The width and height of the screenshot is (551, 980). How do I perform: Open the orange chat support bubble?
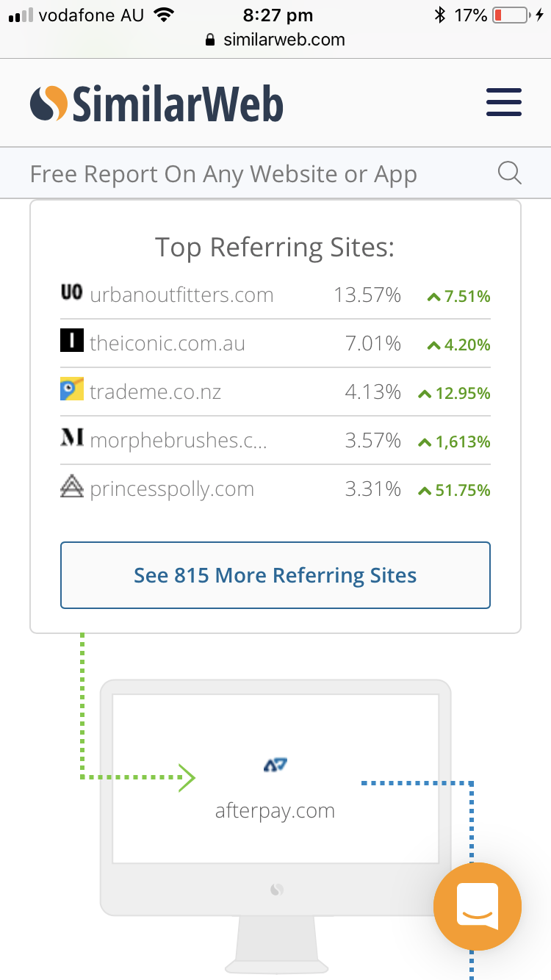tap(478, 907)
